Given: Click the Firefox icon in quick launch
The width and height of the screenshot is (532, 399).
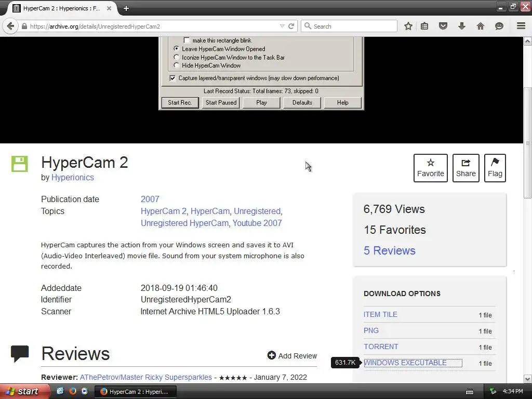Looking at the screenshot, I should pyautogui.click(x=73, y=391).
